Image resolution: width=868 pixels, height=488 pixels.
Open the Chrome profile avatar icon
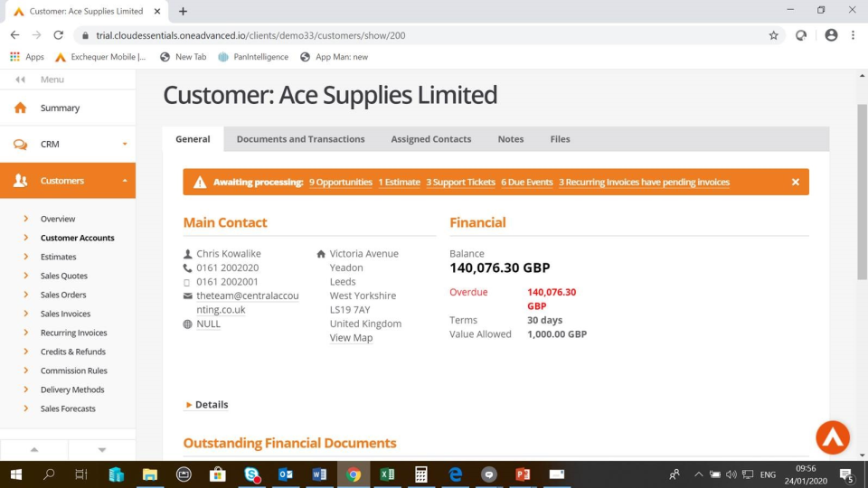[831, 35]
